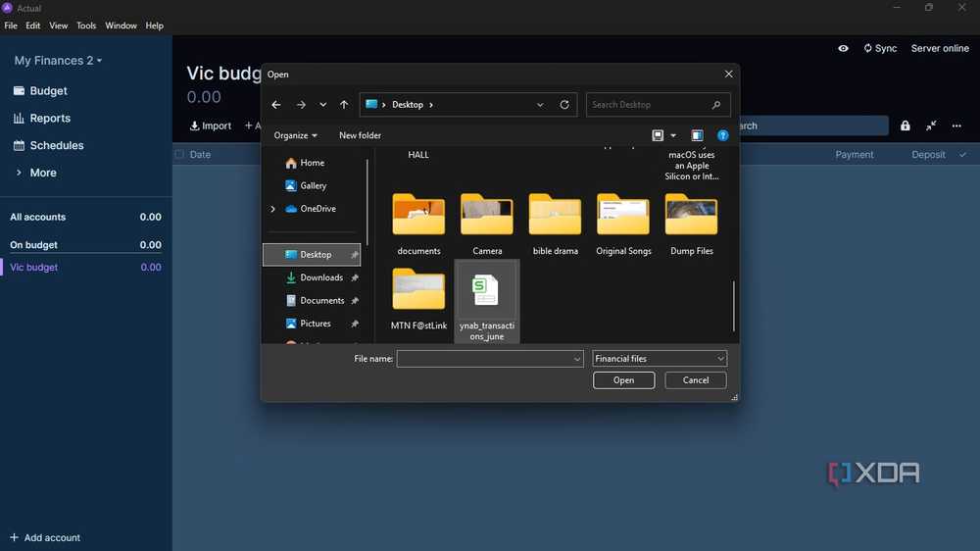Screen dimensions: 980x551
Task: Click the Cancel button in dialog
Action: coord(695,380)
